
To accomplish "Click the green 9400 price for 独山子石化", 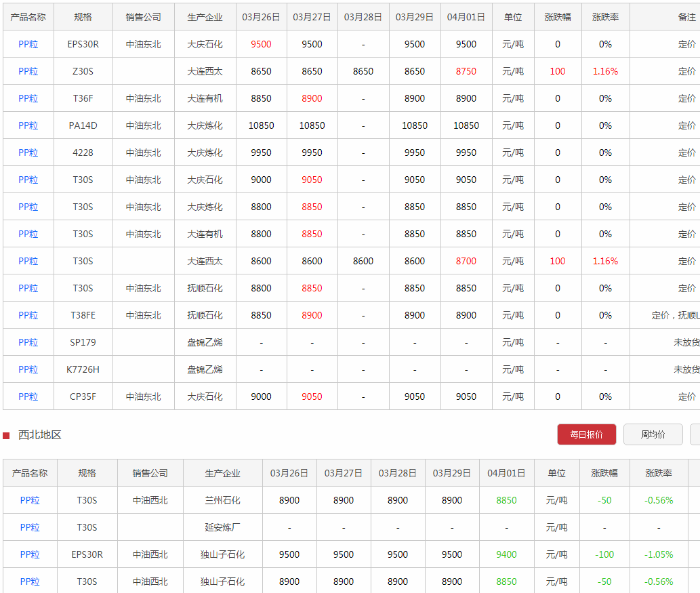I will [x=506, y=554].
